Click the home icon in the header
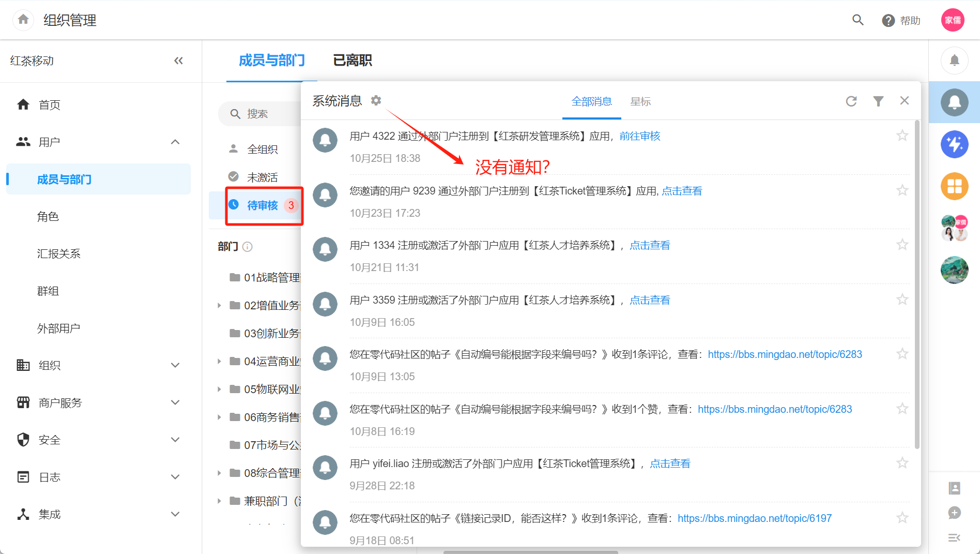Screen dimensions: 980x554 23,20
